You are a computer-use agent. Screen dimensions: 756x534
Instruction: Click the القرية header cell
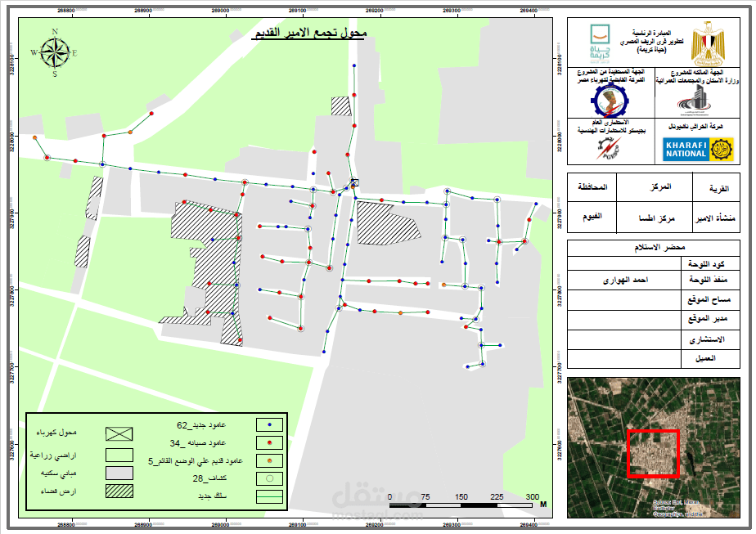click(718, 188)
